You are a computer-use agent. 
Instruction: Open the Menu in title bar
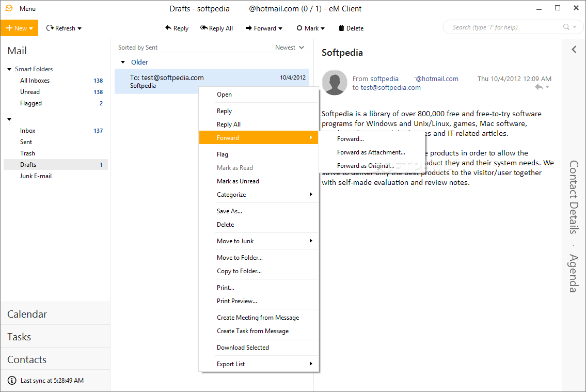pos(28,9)
